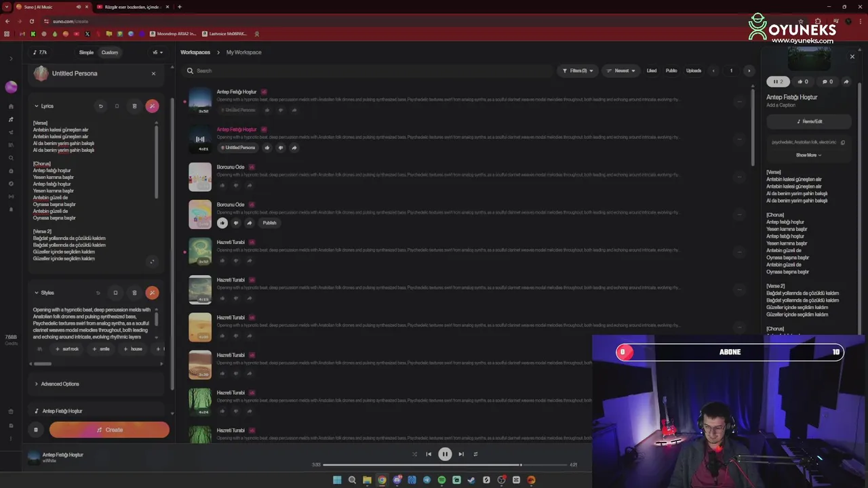Share the song from the right details panel
The image size is (868, 488).
pyautogui.click(x=846, y=82)
